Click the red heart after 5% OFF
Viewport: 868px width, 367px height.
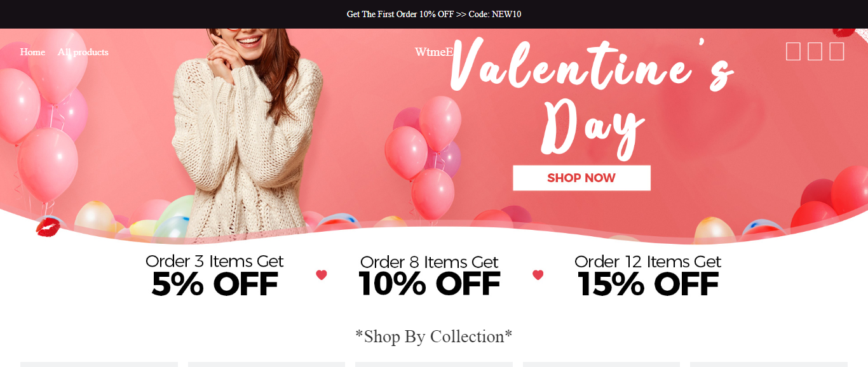322,275
